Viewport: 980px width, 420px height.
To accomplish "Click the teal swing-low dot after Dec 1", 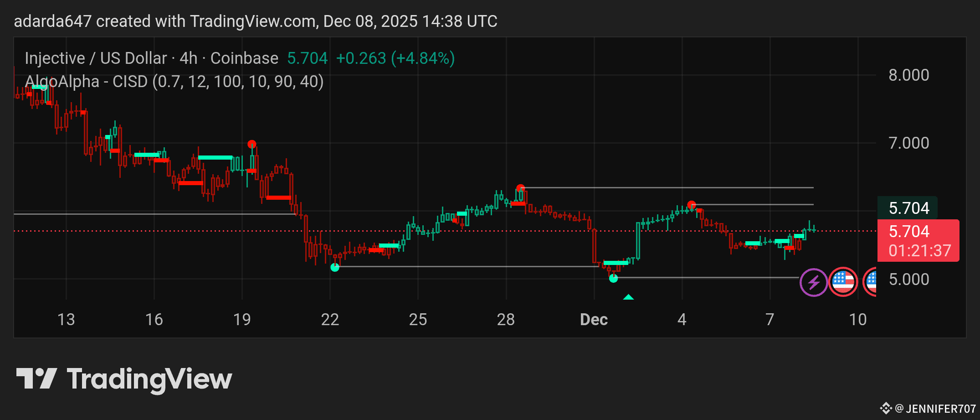I will click(614, 278).
